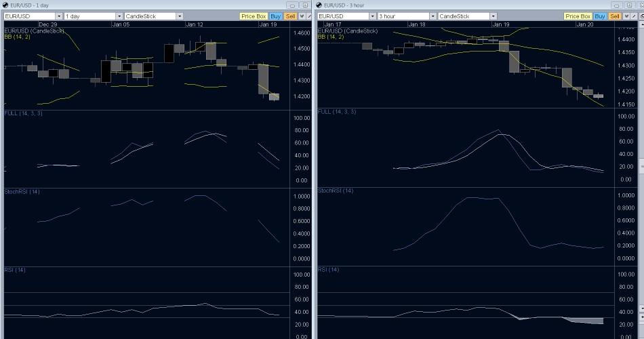Click the drawing pencil icon in the 3 hour window toolbar
644x339 pixels.
[x=634, y=16]
